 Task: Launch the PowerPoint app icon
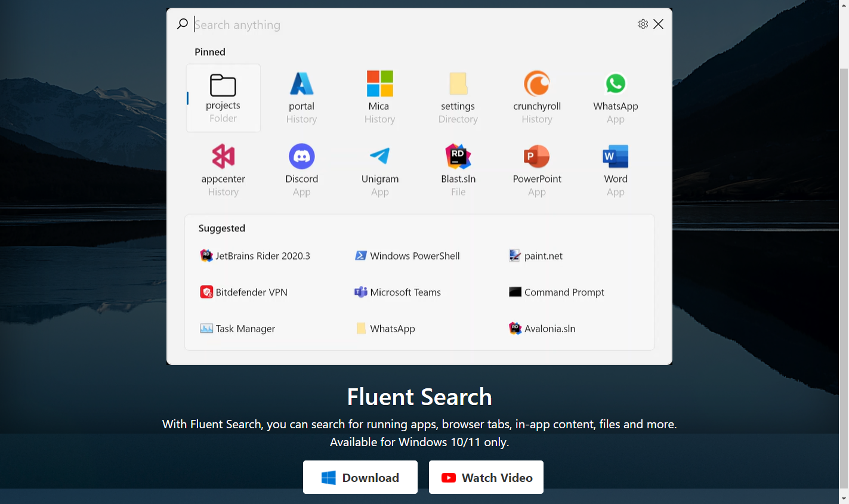tap(537, 156)
